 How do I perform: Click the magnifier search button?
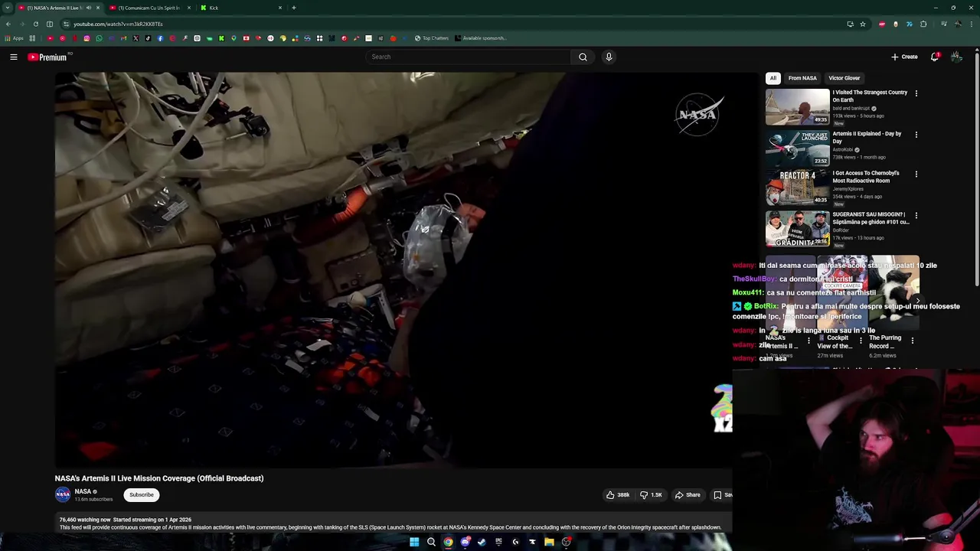point(583,57)
